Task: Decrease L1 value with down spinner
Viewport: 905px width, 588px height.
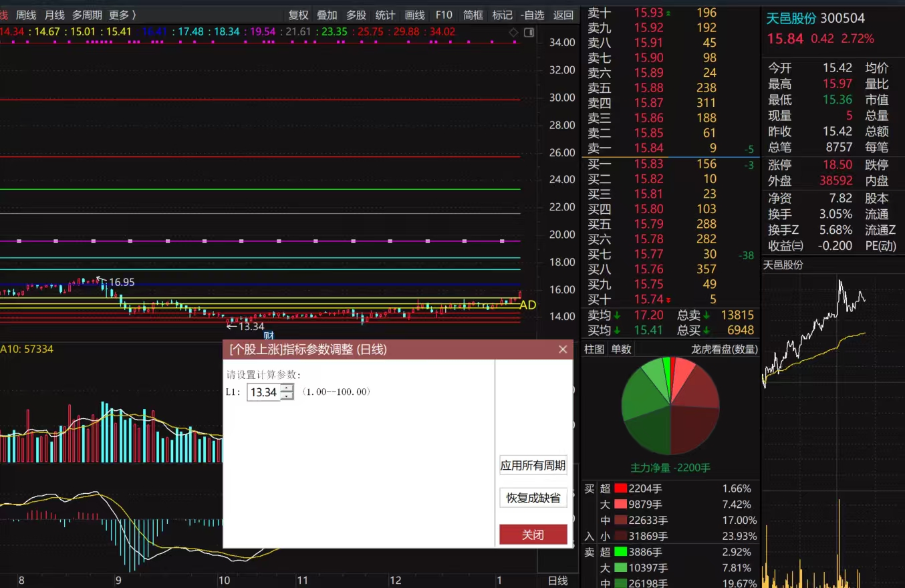Action: tap(287, 396)
